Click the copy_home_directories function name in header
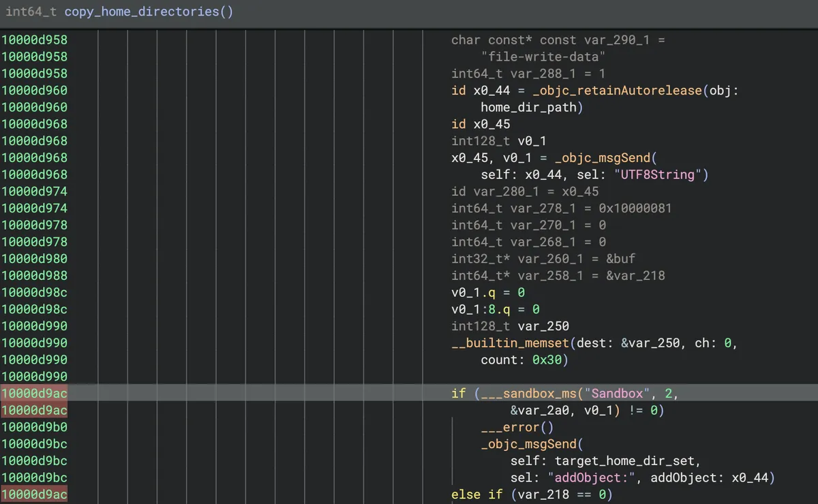 coord(142,12)
